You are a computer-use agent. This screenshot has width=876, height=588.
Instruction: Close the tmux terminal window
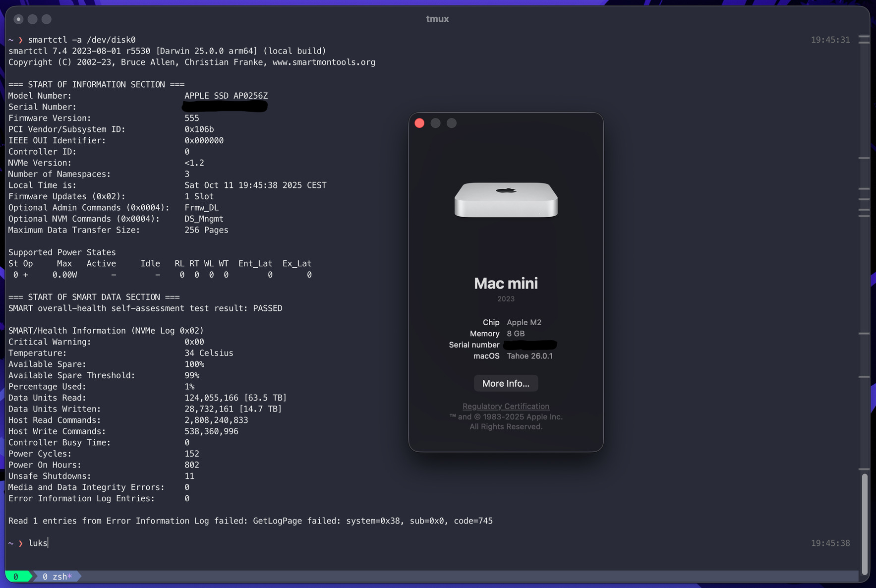point(18,19)
